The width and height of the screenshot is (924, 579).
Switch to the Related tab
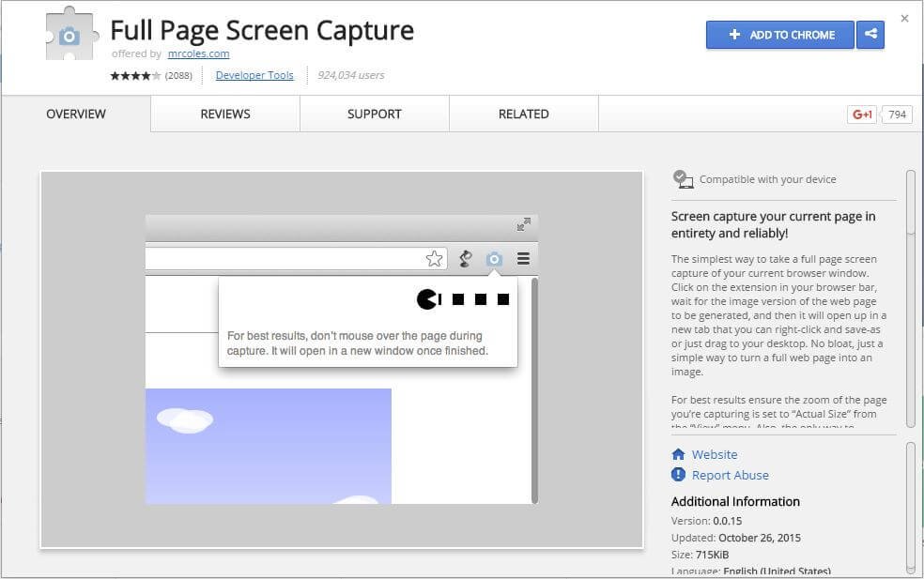(x=523, y=114)
